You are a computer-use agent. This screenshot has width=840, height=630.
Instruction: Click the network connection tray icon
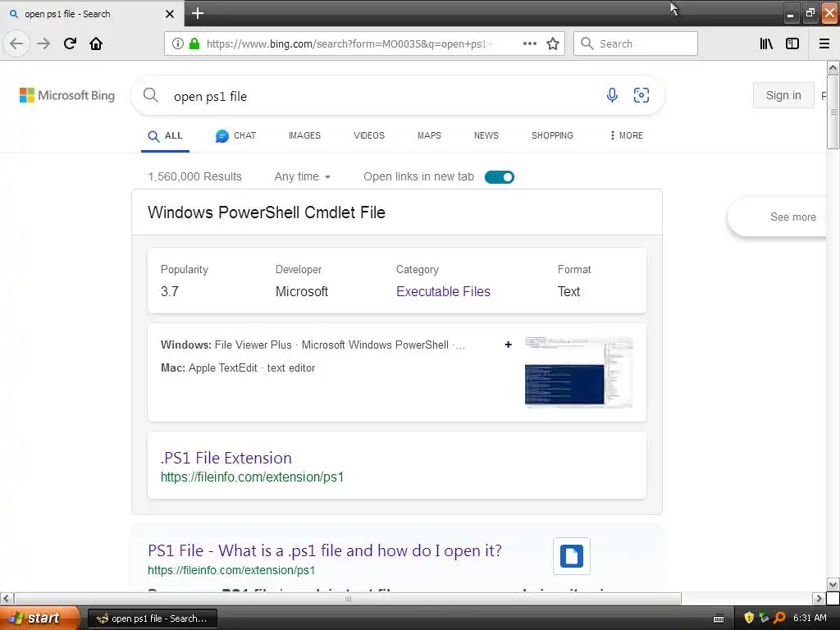[764, 619]
